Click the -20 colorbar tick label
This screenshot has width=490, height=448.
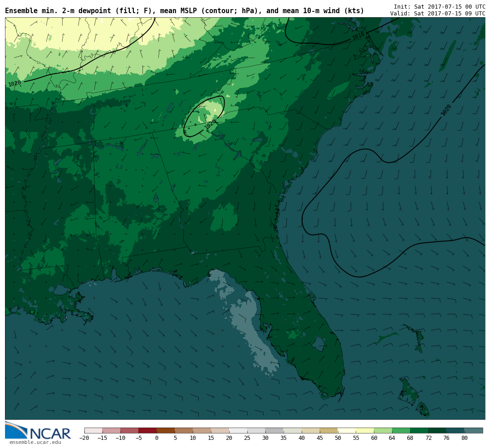click(84, 438)
